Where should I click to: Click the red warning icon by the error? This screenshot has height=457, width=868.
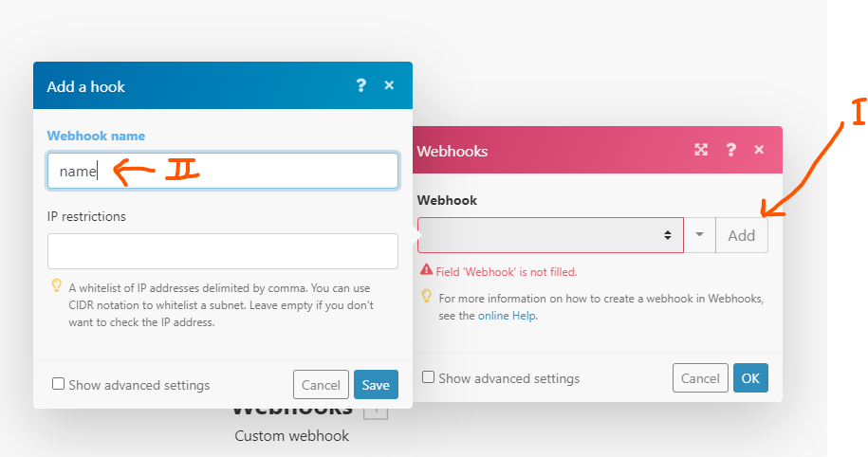(x=427, y=271)
